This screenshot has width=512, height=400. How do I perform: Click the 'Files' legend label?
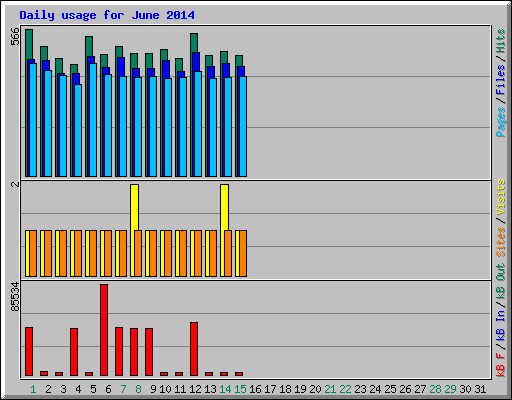pos(500,79)
